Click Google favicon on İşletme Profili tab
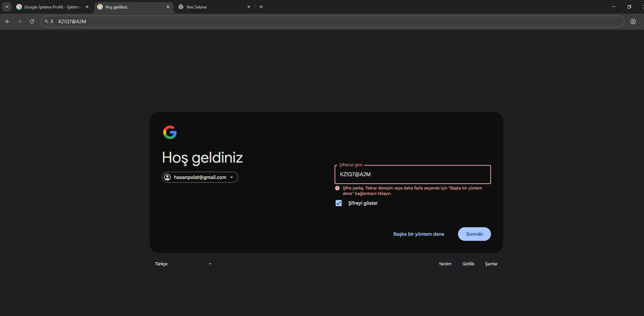 (19, 7)
